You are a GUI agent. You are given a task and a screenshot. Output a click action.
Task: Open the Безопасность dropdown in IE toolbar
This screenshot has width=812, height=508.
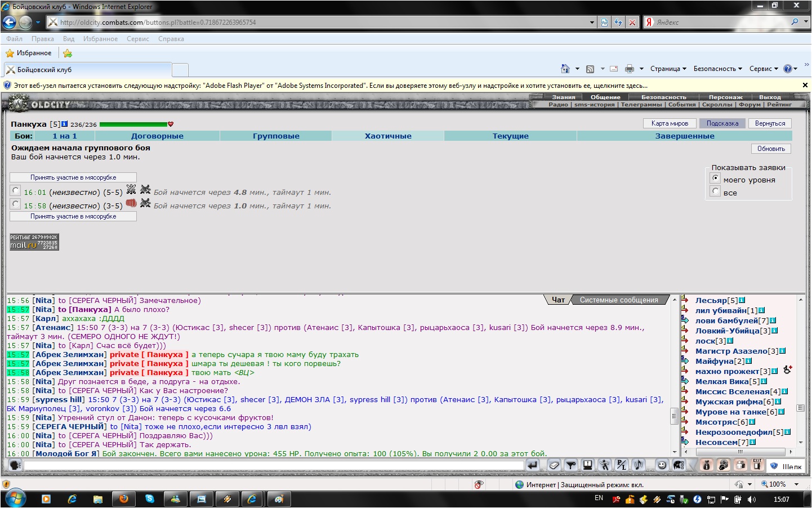pos(717,69)
